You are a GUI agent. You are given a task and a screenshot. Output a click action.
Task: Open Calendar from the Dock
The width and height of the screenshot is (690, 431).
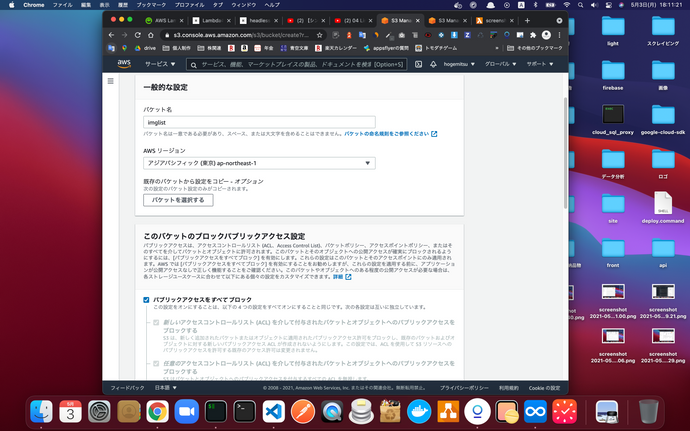click(x=70, y=412)
